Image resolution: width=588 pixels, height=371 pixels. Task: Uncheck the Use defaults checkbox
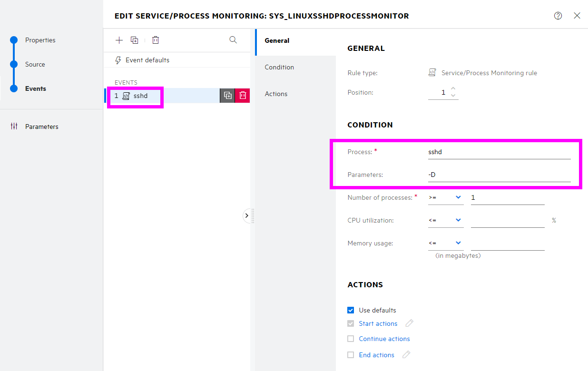350,310
